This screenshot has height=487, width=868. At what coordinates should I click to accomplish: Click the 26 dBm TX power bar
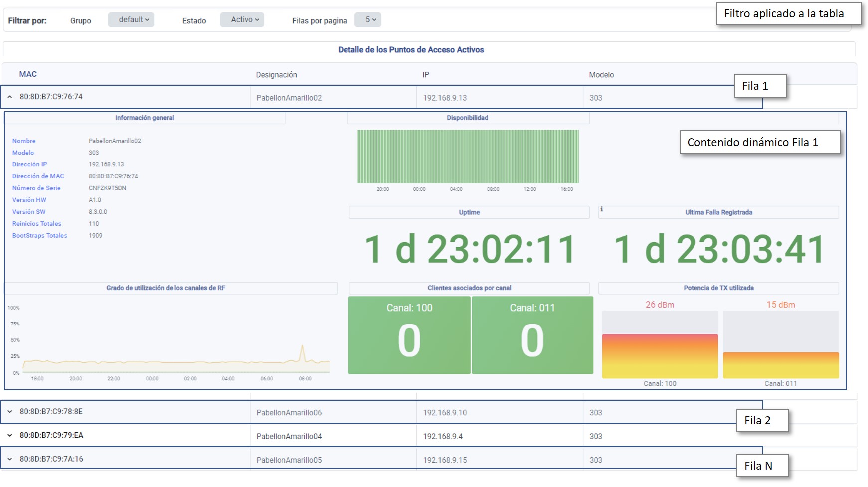click(x=660, y=356)
